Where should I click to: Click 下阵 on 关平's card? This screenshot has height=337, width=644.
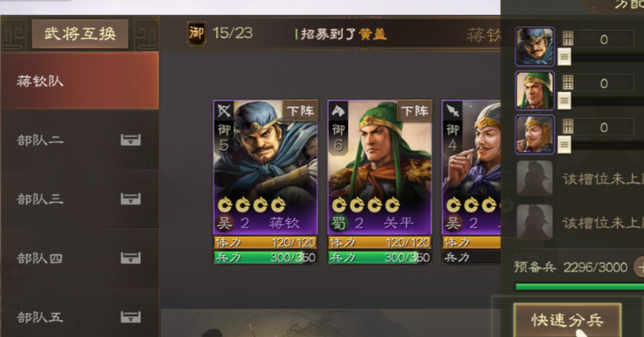coord(414,111)
